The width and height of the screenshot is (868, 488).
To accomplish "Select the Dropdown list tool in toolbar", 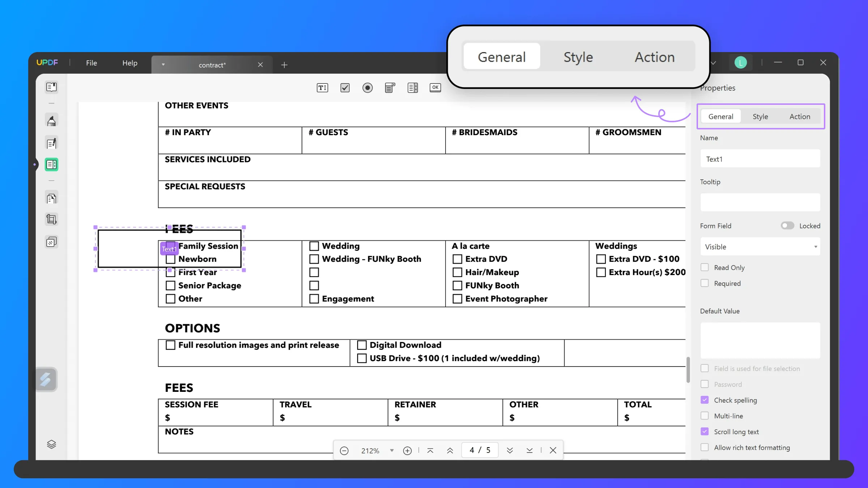I will tap(390, 87).
